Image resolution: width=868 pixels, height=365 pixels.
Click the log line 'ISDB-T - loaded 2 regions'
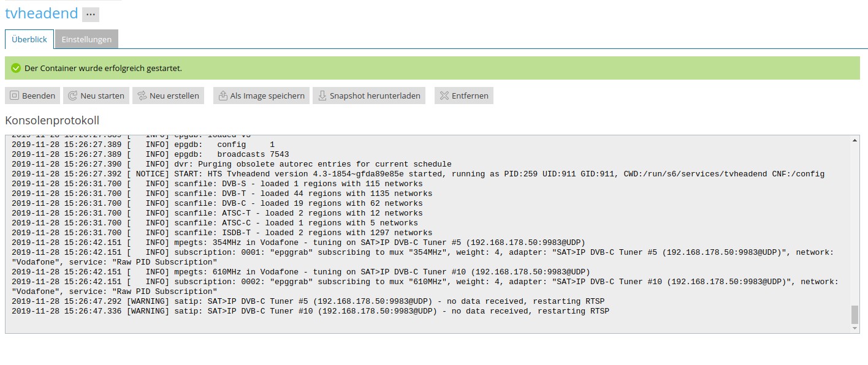tap(222, 233)
